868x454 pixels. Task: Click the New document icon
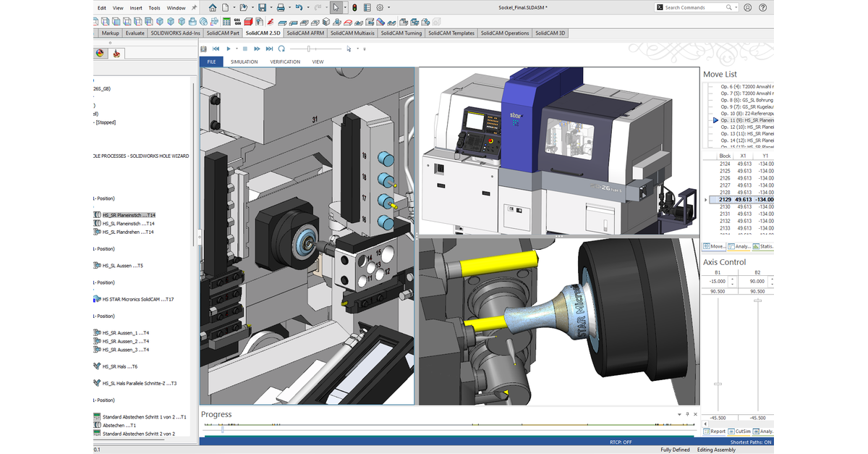click(x=226, y=7)
